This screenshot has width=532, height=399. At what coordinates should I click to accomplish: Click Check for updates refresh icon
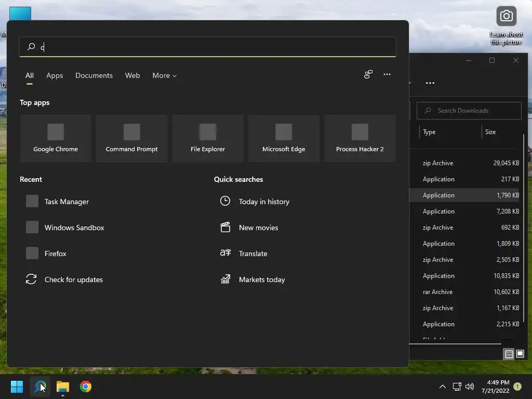click(31, 279)
